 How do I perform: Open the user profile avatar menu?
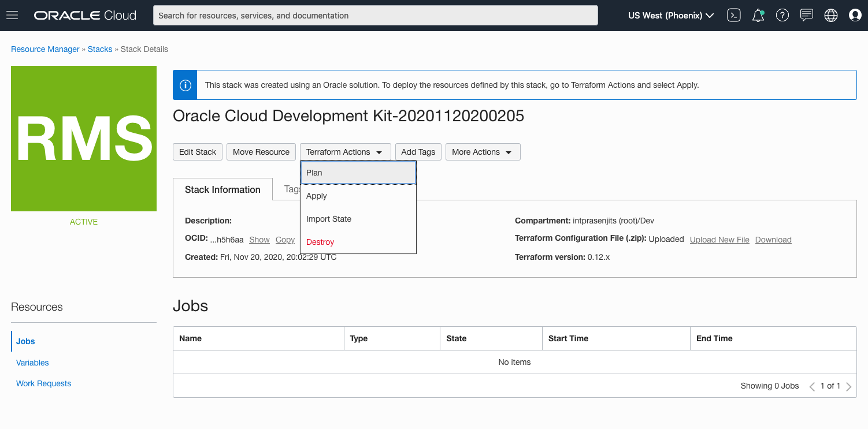[855, 16]
